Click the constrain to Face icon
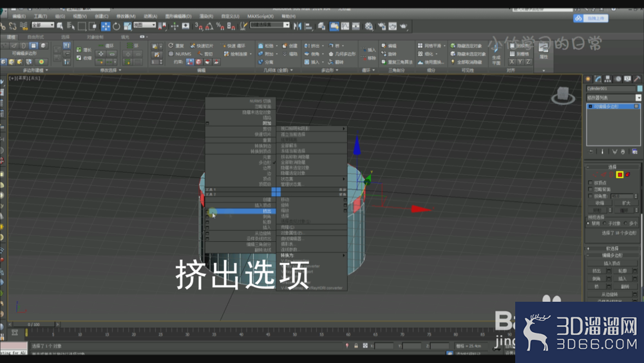The width and height of the screenshot is (644, 363). click(207, 62)
